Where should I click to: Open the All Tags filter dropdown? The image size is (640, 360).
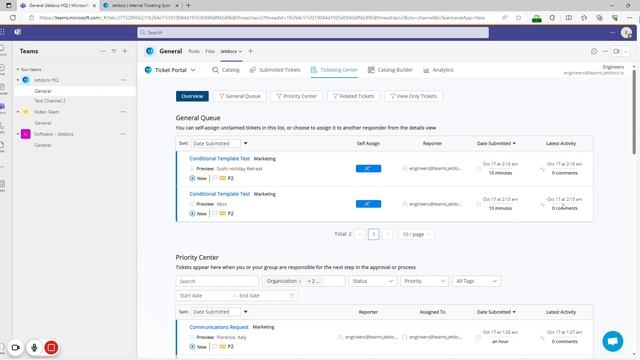pos(476,281)
